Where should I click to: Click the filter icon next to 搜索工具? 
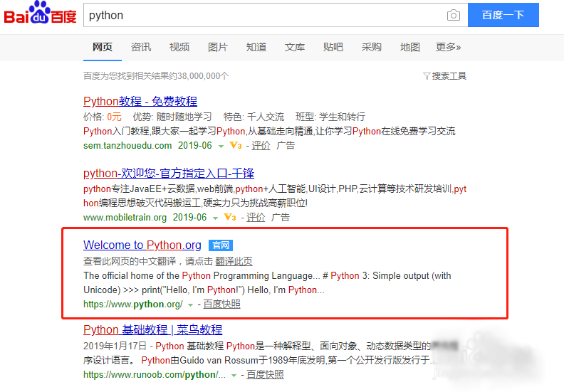pos(427,76)
